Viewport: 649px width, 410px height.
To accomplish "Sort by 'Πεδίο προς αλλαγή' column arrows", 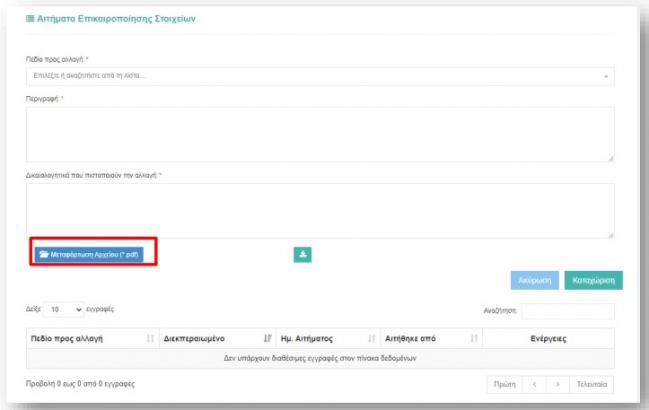I will point(150,339).
